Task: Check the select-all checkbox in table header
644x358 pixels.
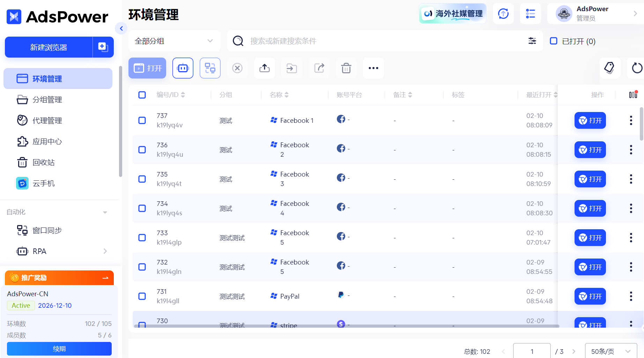Action: tap(142, 95)
